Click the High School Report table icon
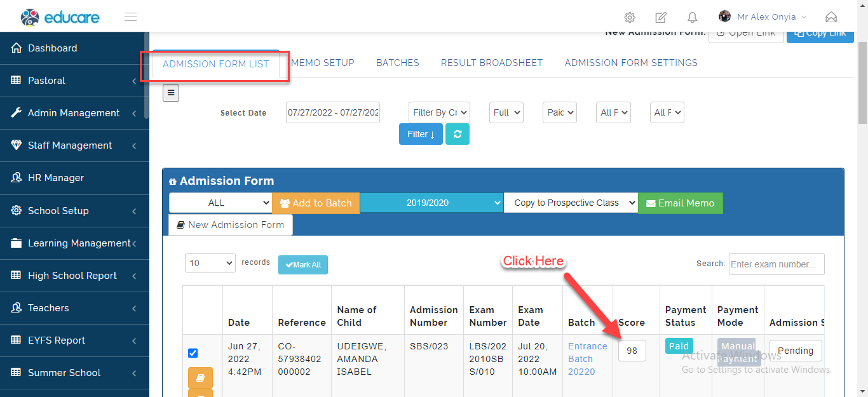Viewport: 868px width, 397px height. (17, 276)
